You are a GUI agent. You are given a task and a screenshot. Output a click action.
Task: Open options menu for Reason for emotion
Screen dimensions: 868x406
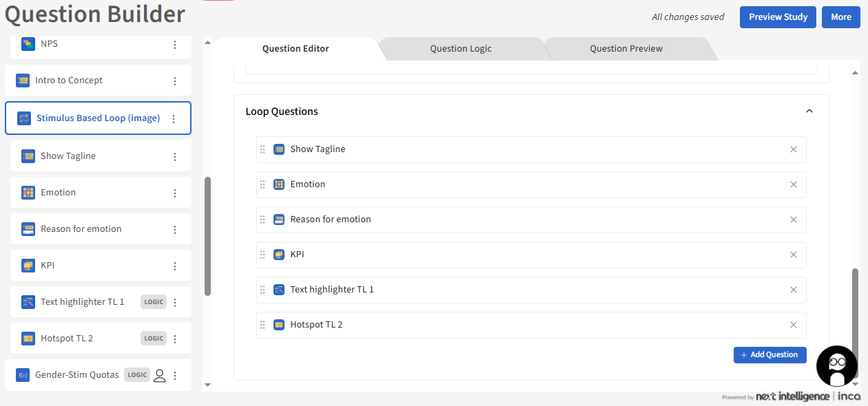[175, 229]
